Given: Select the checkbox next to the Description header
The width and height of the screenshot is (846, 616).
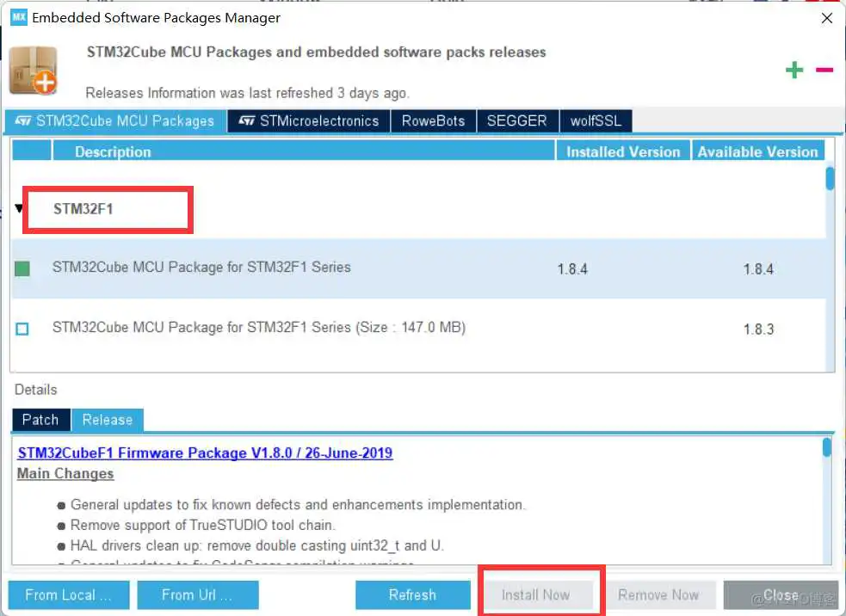Looking at the screenshot, I should tap(31, 151).
